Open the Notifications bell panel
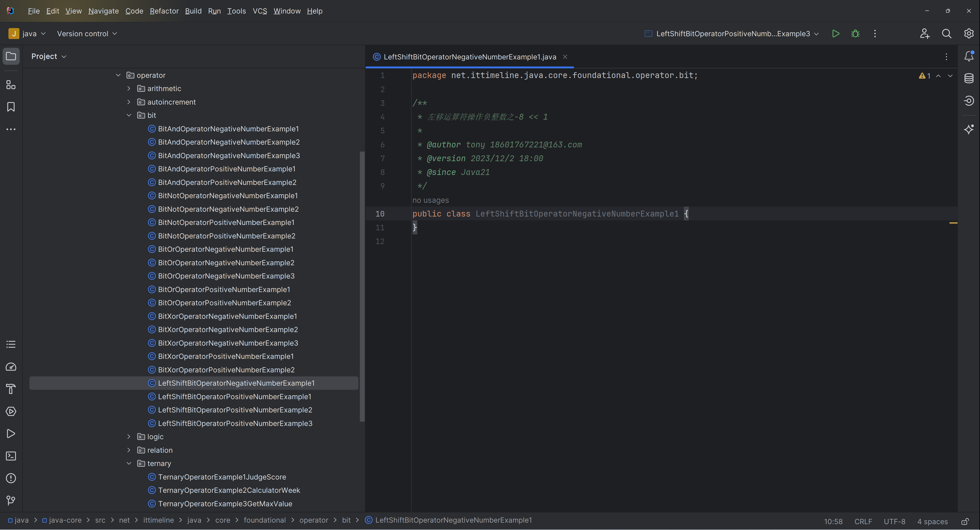The height and width of the screenshot is (530, 980). [969, 56]
